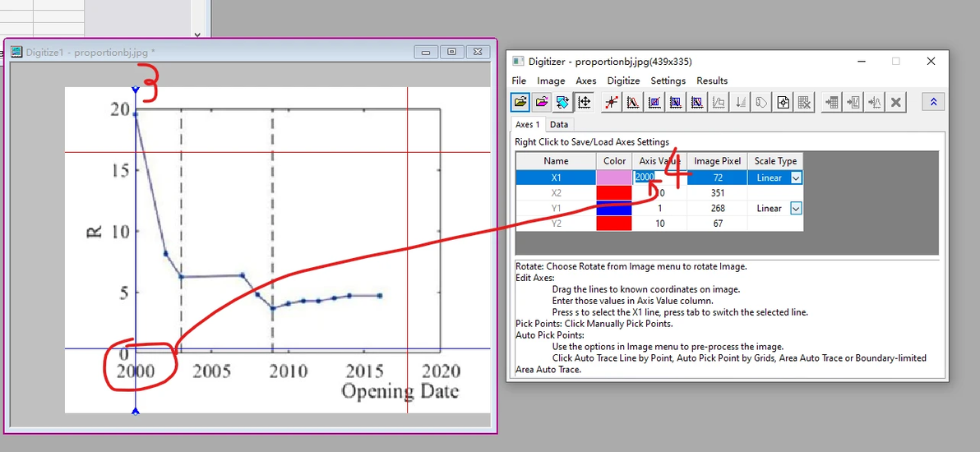The height and width of the screenshot is (452, 980).
Task: Switch to the Data tab
Action: click(x=559, y=124)
